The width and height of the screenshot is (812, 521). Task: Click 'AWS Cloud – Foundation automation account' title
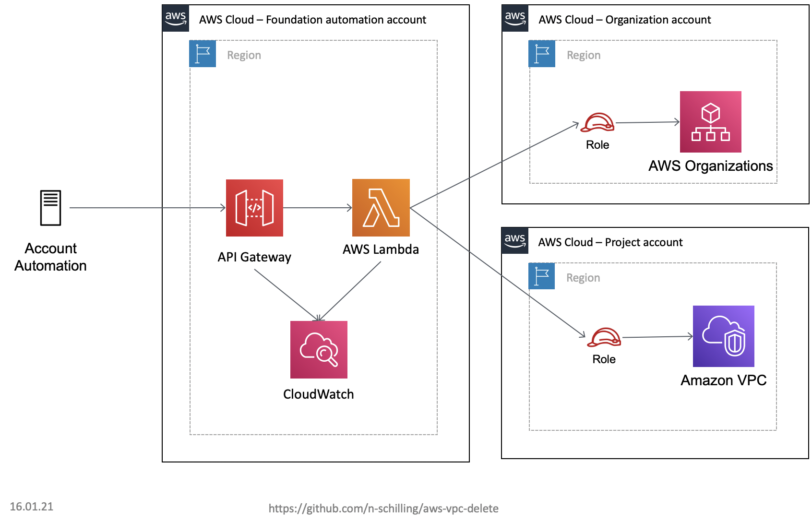tap(313, 20)
